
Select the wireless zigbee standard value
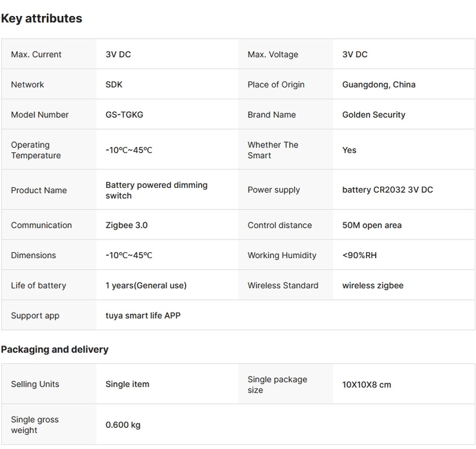[372, 285]
